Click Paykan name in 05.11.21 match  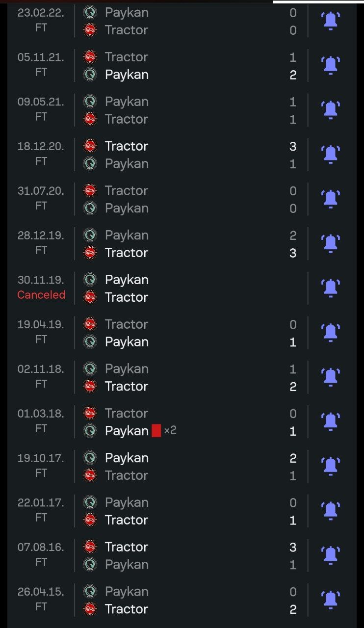pyautogui.click(x=127, y=75)
